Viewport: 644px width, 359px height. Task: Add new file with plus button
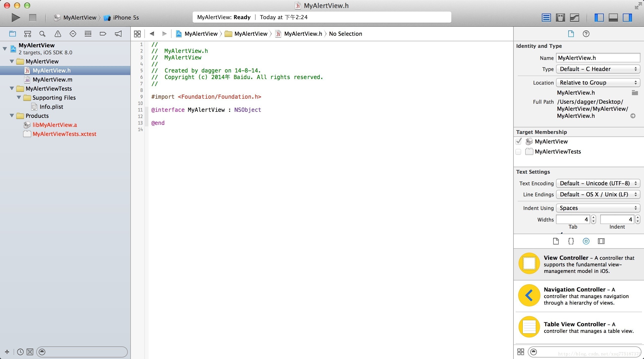click(x=7, y=352)
